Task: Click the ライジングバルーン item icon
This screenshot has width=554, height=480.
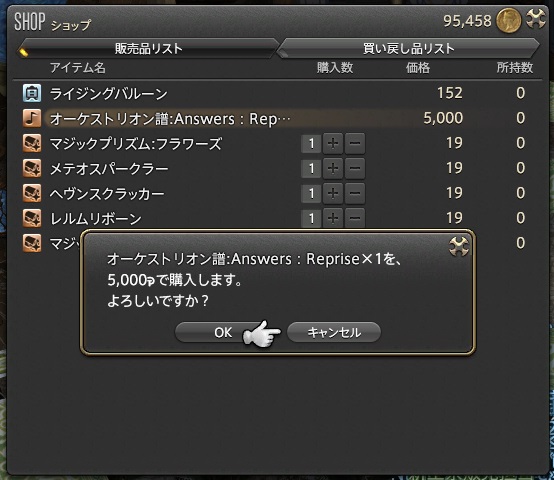Action: [32, 93]
